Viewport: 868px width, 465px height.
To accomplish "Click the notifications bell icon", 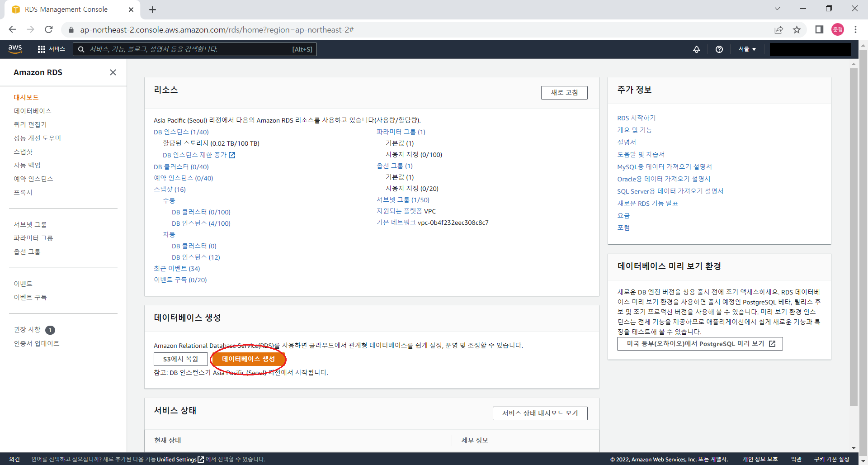I will click(697, 49).
